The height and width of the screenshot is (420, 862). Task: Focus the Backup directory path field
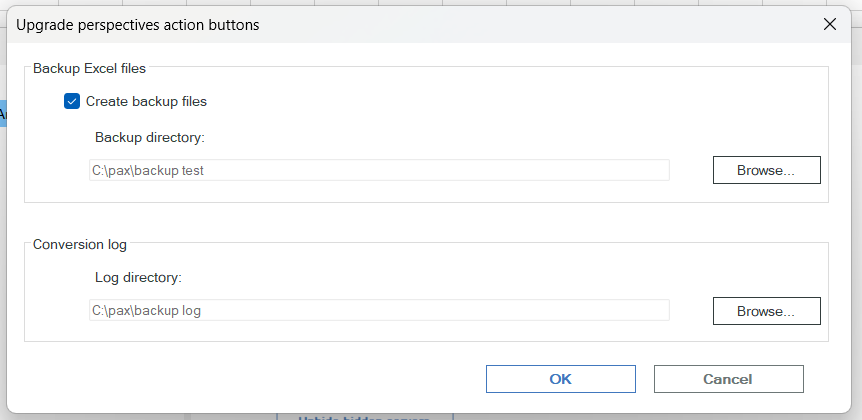point(379,170)
